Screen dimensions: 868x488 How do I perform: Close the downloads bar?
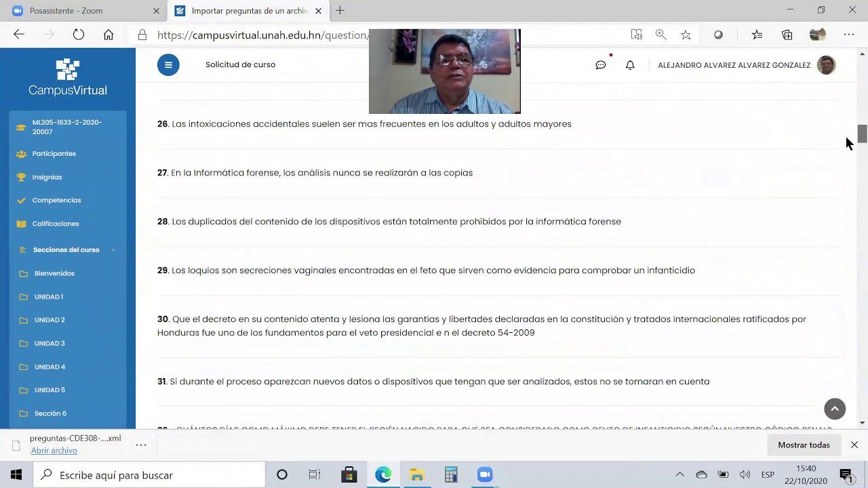click(x=854, y=445)
